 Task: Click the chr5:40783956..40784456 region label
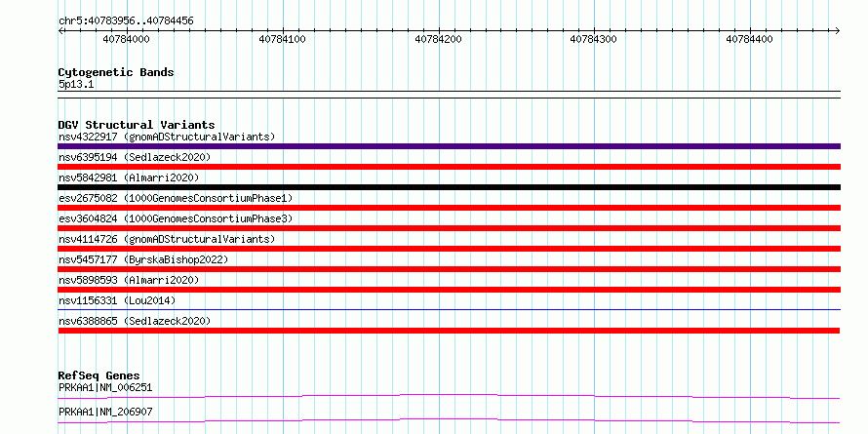[x=126, y=20]
